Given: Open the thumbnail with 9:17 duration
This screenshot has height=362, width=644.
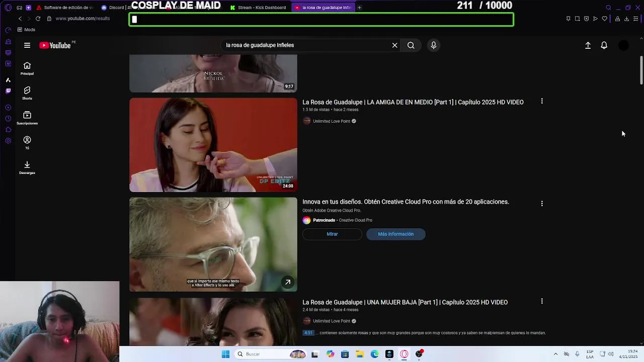Looking at the screenshot, I should click(x=213, y=73).
